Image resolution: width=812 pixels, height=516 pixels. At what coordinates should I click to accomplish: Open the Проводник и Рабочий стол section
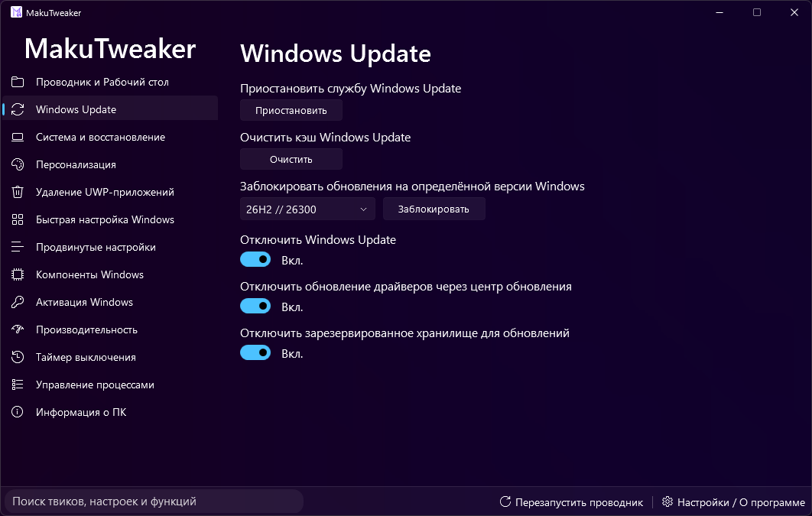[110, 82]
